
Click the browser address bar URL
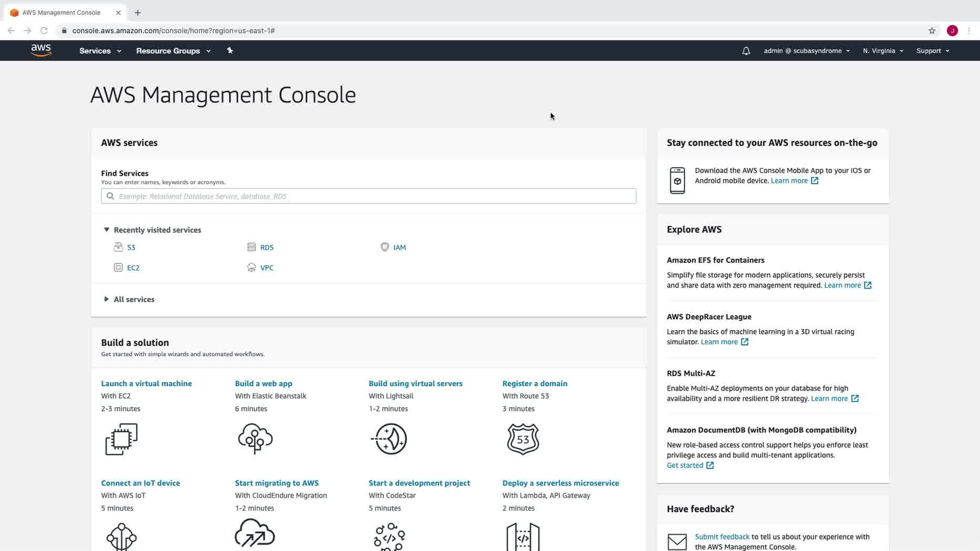[173, 30]
